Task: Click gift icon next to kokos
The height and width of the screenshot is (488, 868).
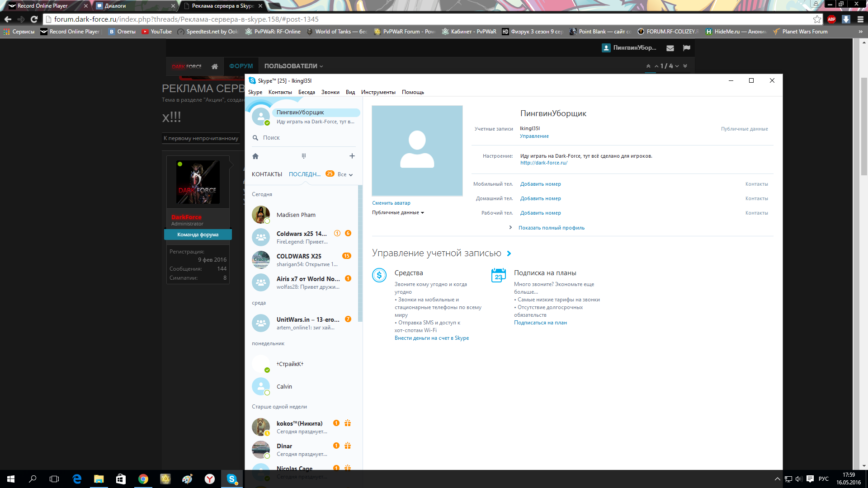Action: click(x=348, y=423)
